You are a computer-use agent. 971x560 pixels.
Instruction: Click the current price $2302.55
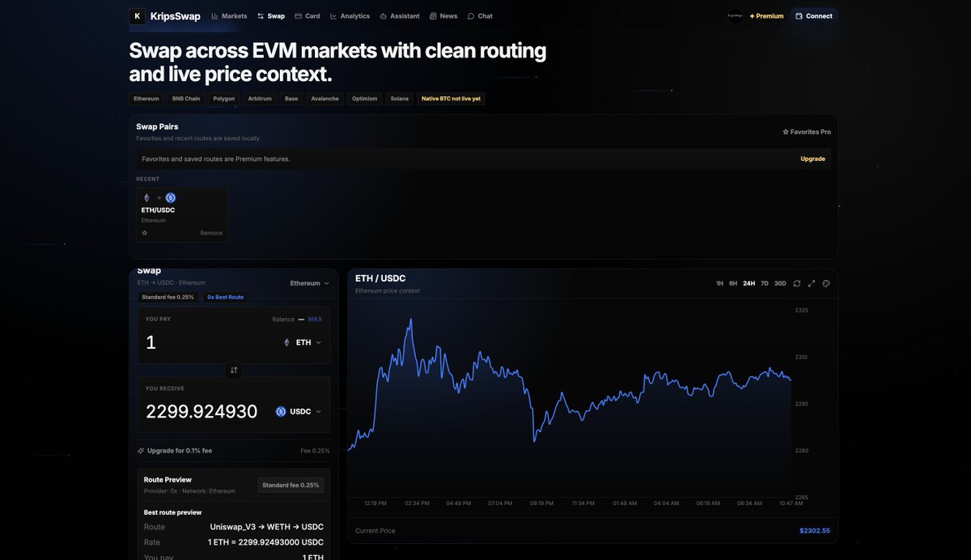pyautogui.click(x=815, y=531)
